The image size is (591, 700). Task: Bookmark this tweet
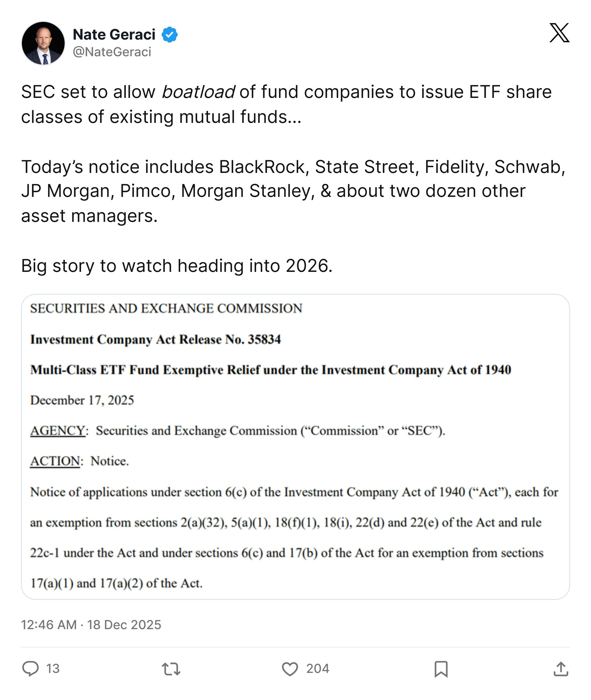(x=441, y=669)
